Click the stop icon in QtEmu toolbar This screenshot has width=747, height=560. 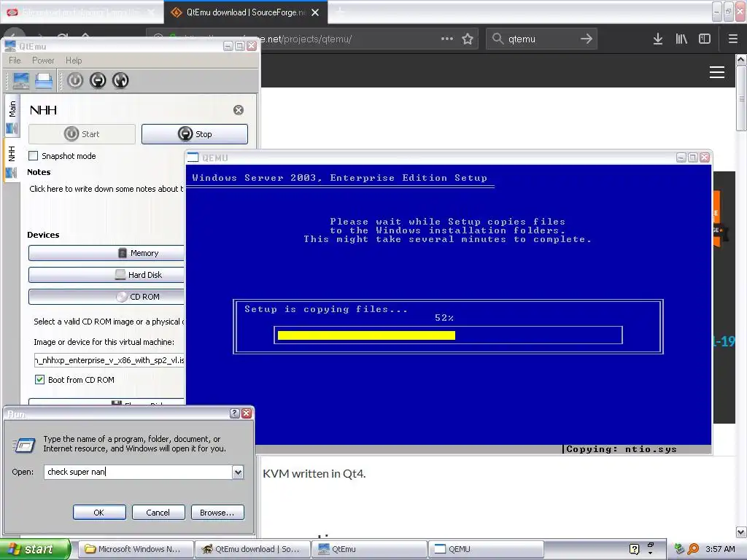pos(98,80)
